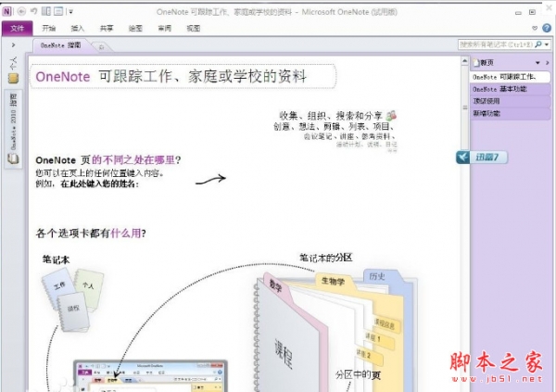556x392 pixels.
Task: Click the Back navigation arrow button
Action: (x=21, y=12)
